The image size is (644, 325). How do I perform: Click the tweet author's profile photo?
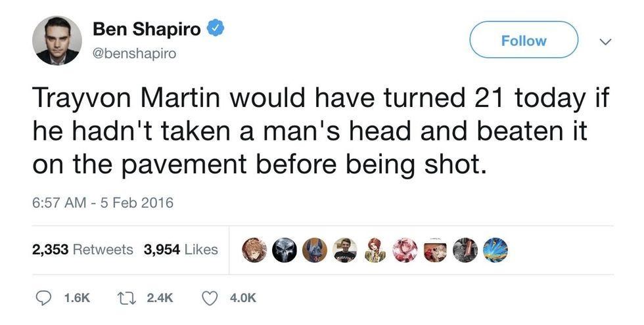pyautogui.click(x=57, y=41)
